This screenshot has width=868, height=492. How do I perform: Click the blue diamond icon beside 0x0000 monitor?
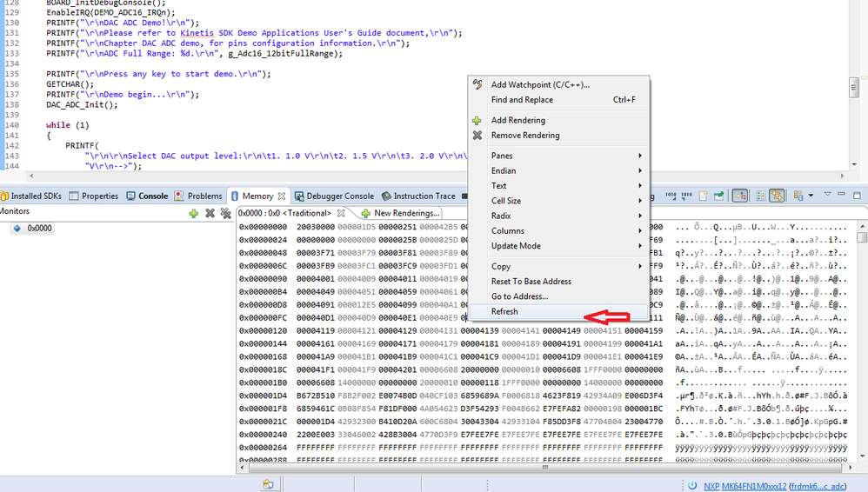click(x=17, y=228)
